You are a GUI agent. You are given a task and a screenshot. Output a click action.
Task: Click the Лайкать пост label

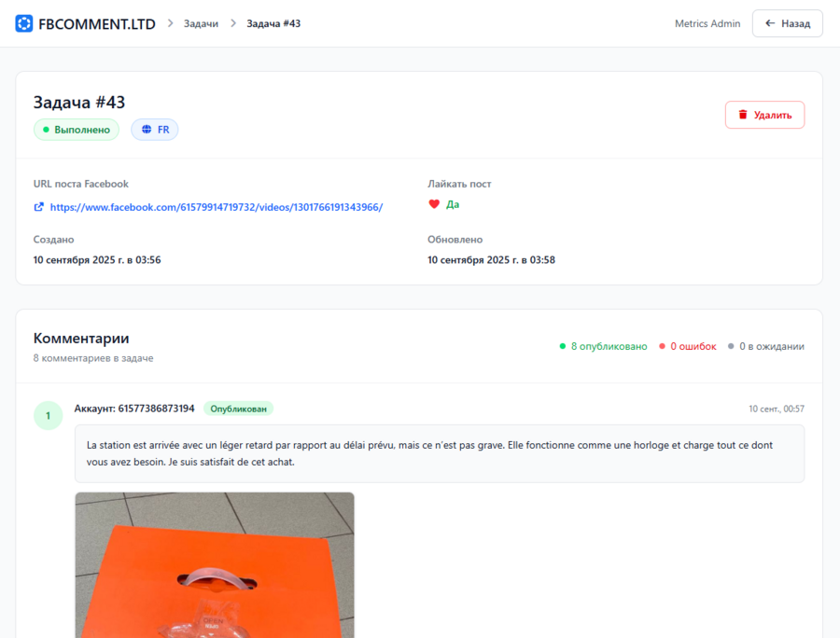[x=459, y=184]
